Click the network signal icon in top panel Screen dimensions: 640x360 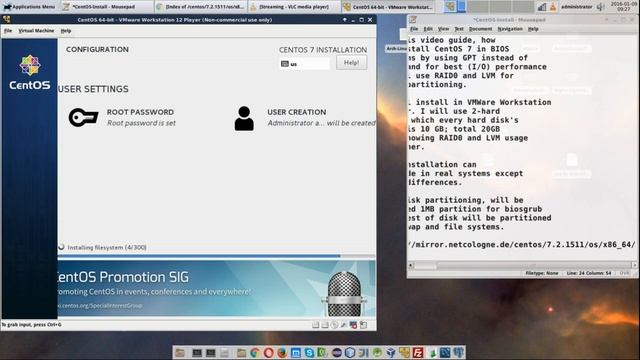[542, 7]
